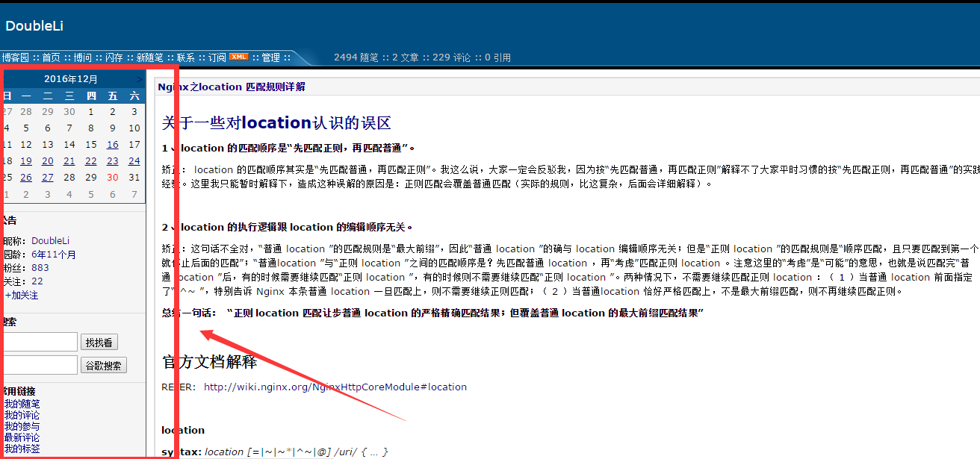Select December 16 in the calendar
The image size is (980, 459).
(x=113, y=145)
